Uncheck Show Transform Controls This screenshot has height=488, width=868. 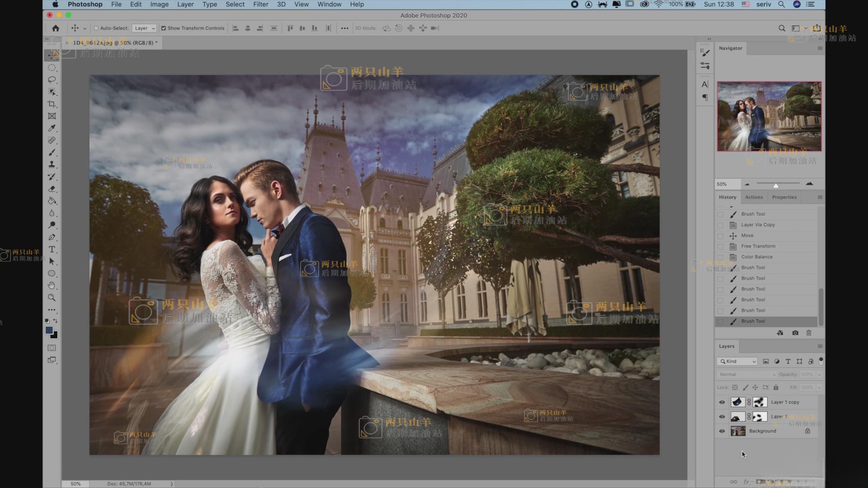(x=164, y=28)
